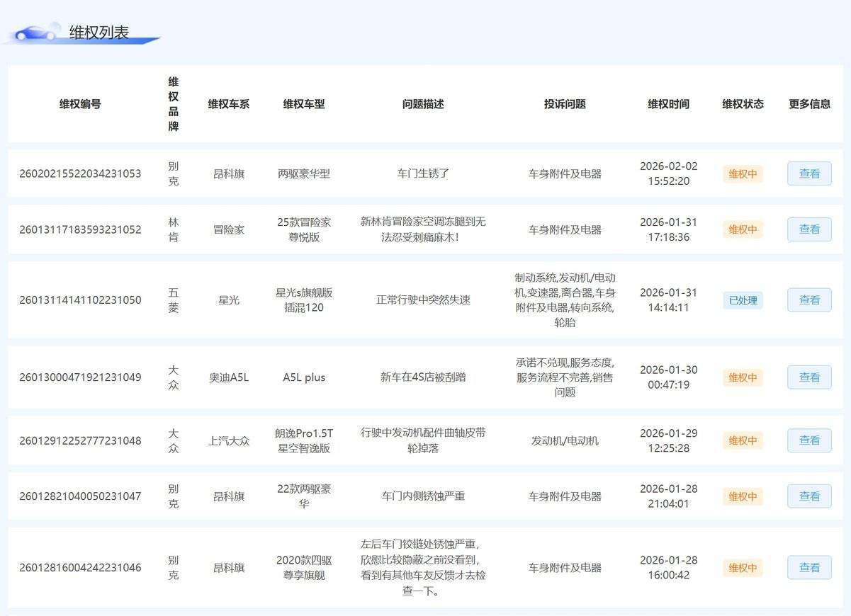The height and width of the screenshot is (616, 851).
Task: Click 查看 for 车门内侧锈蚀严重 row
Action: (809, 496)
